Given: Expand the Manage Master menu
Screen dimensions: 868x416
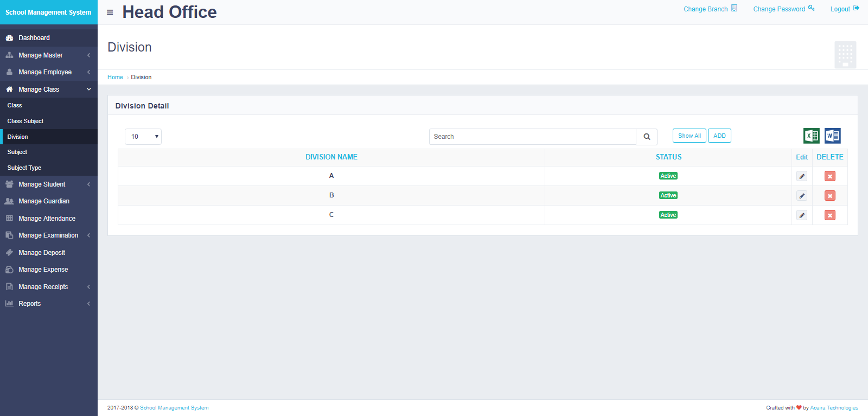Looking at the screenshot, I should (49, 55).
